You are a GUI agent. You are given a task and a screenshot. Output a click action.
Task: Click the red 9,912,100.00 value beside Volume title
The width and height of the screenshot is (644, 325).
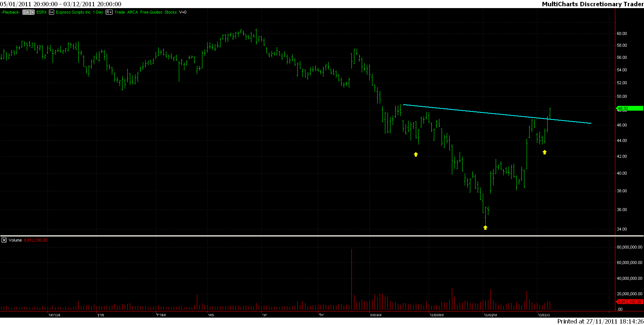[x=36, y=240]
